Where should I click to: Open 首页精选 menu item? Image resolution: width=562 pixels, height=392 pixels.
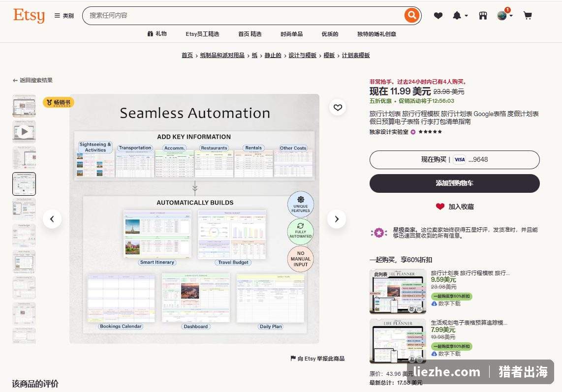pos(250,34)
